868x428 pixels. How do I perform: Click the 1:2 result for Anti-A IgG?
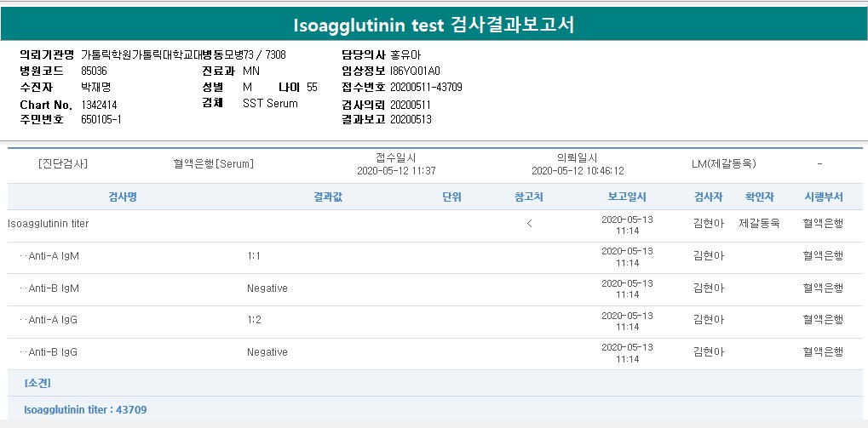pos(253,320)
